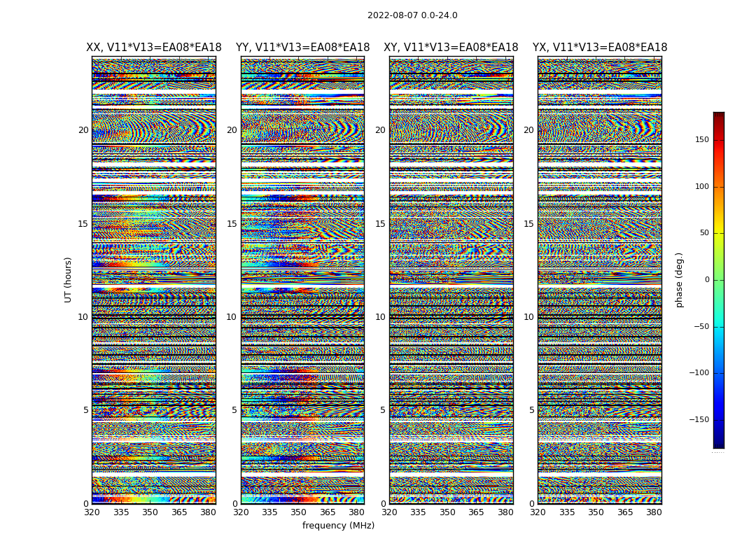Click the YY phase waterfall plot

tap(303, 280)
